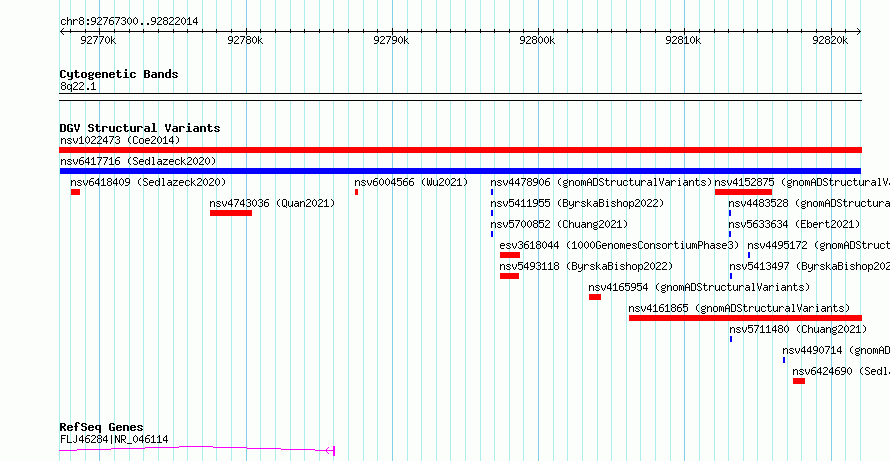The height and width of the screenshot is (461, 890).
Task: Click the long red bar under nsv4161865
Action: click(745, 318)
